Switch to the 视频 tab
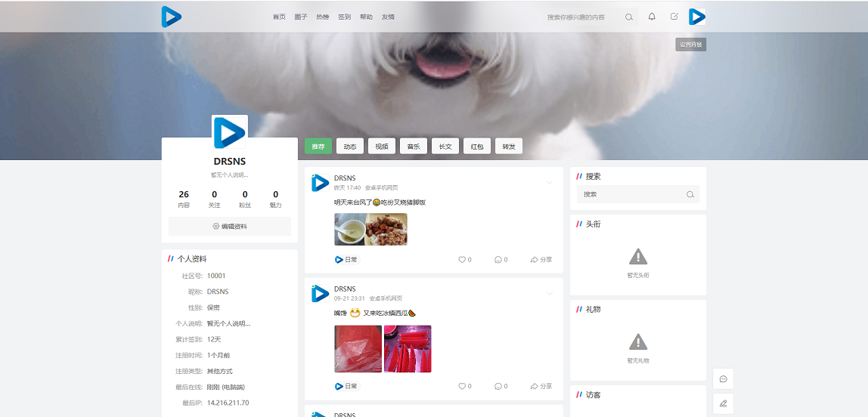Image resolution: width=868 pixels, height=417 pixels. coord(382,147)
